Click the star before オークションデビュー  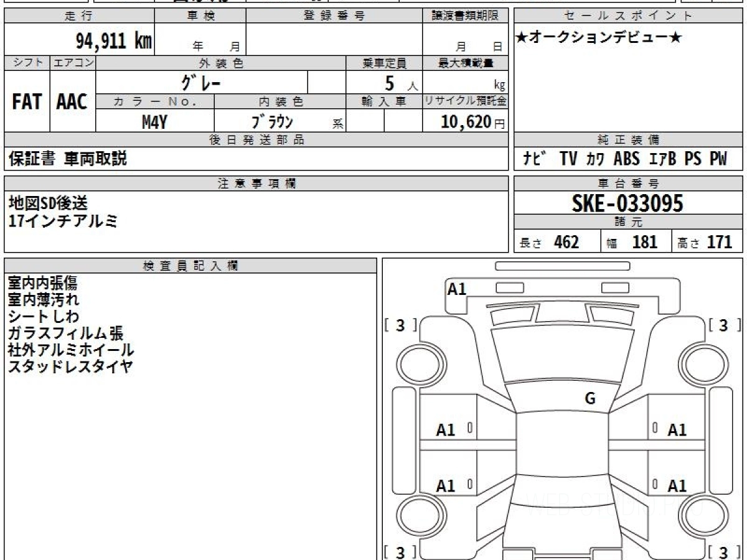click(523, 38)
